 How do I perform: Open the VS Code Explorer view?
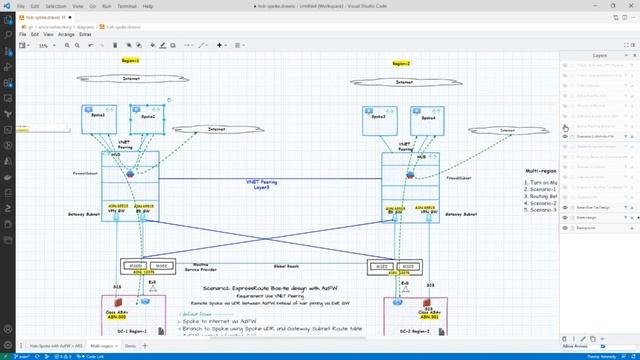[8, 20]
